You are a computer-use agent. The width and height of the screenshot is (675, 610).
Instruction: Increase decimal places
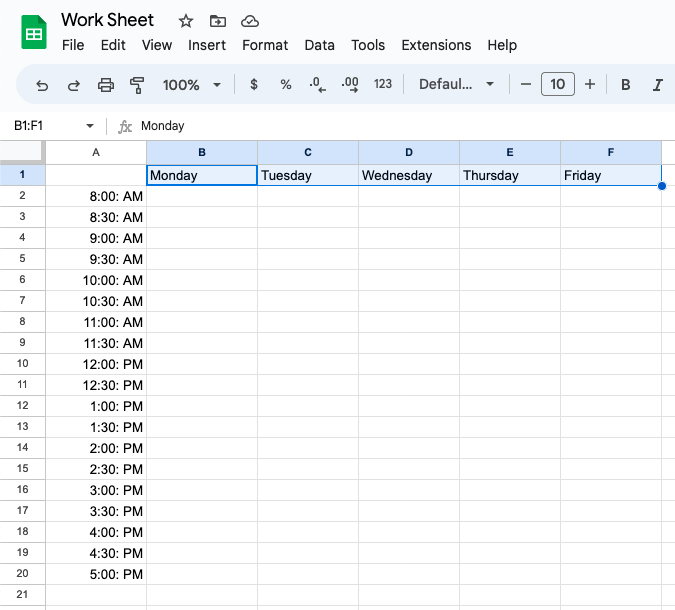(x=350, y=84)
